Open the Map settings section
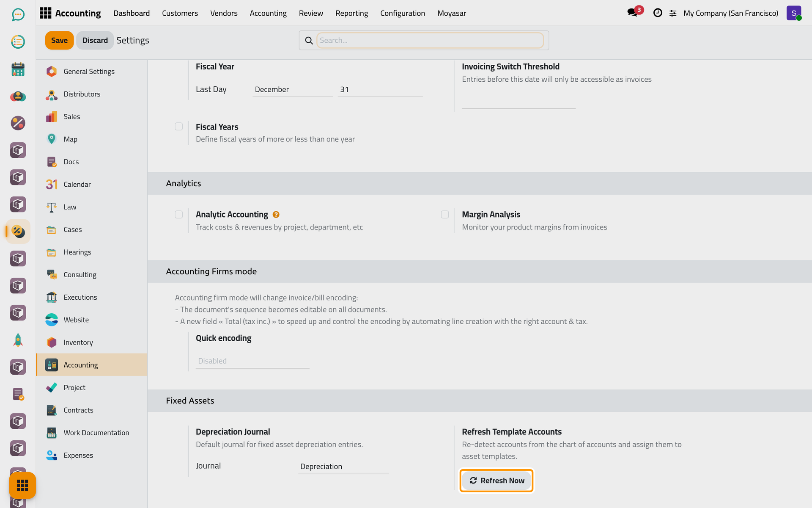The height and width of the screenshot is (508, 812). point(92,139)
